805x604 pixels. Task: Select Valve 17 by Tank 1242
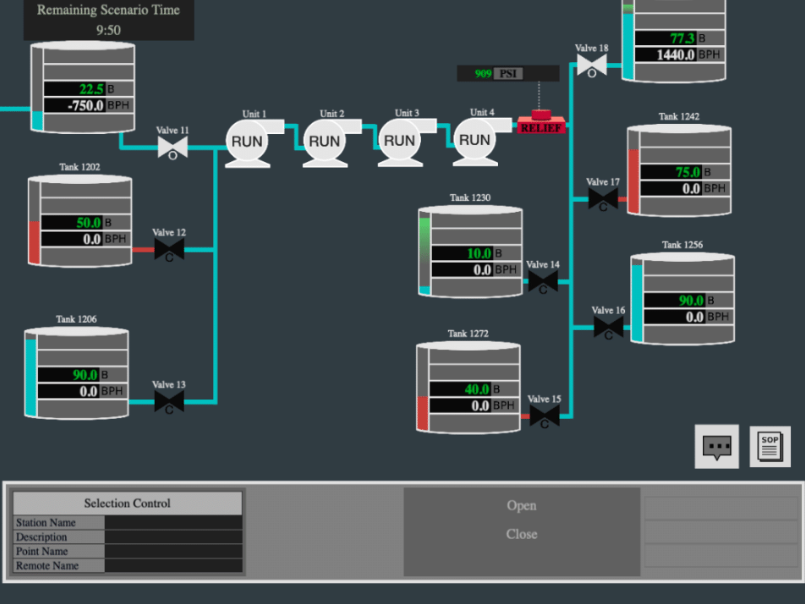coord(602,199)
